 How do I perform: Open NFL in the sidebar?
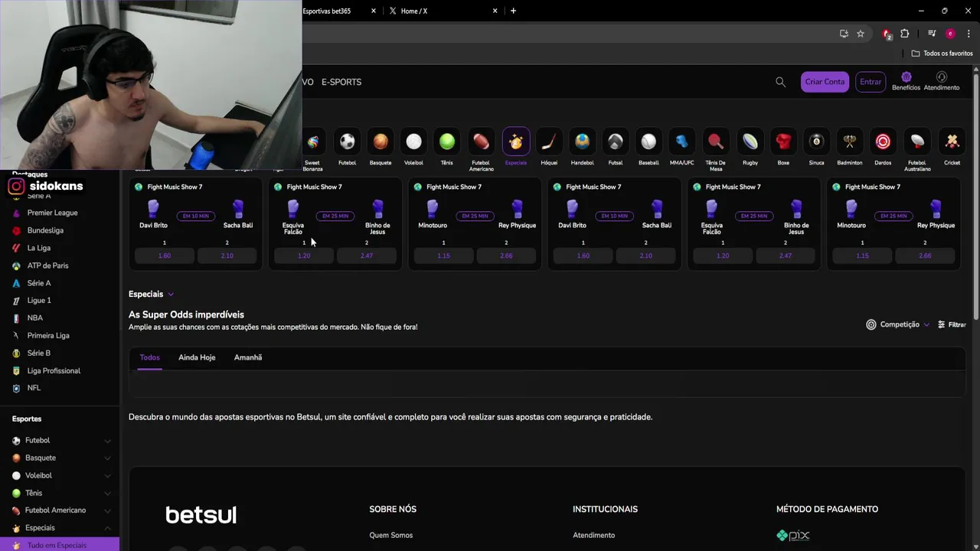pyautogui.click(x=34, y=388)
